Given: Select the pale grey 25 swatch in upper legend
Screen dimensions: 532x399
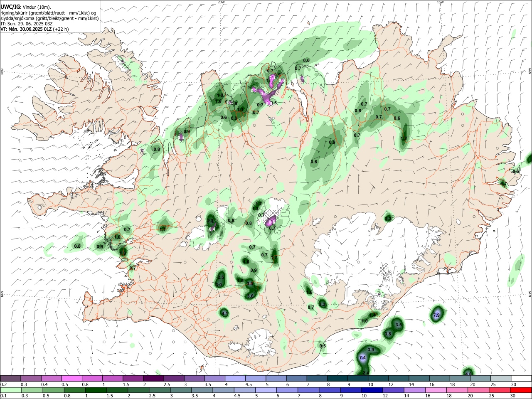Looking at the screenshot, I should point(500,378).
